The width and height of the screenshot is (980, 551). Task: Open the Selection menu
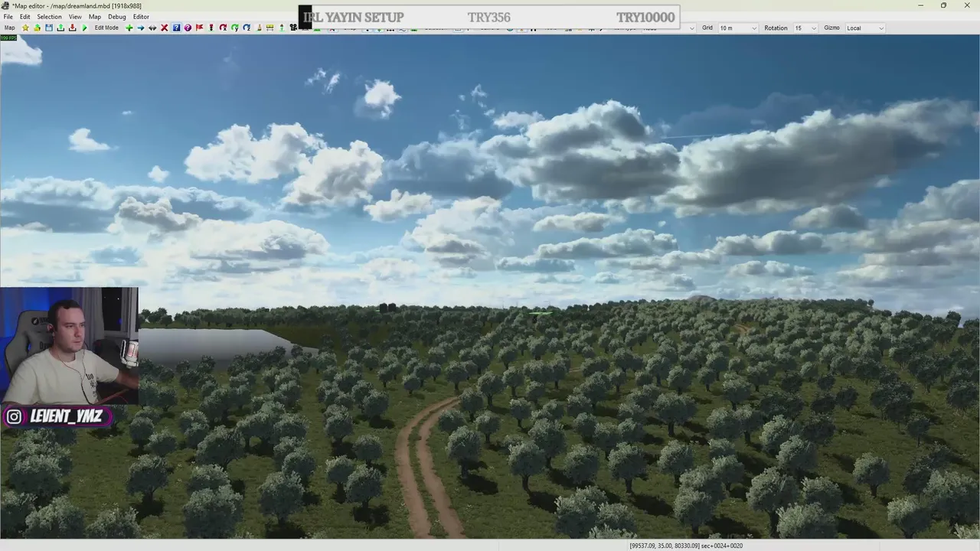(x=49, y=17)
